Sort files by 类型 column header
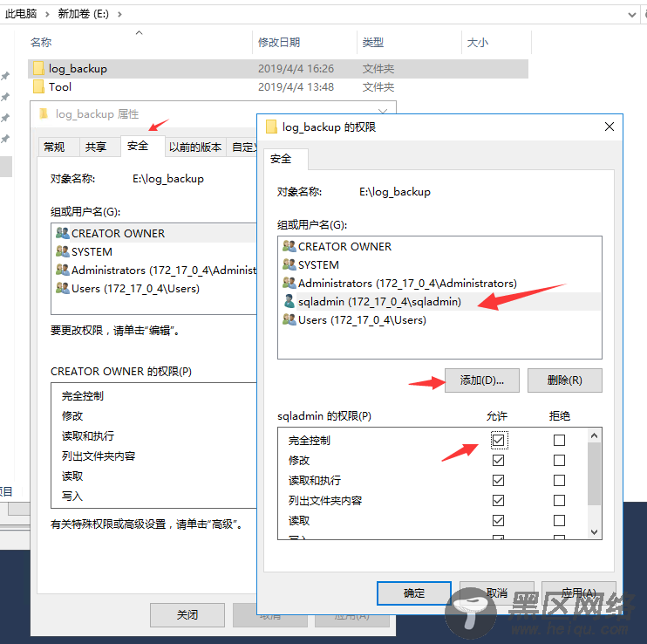The height and width of the screenshot is (644, 647). point(409,43)
